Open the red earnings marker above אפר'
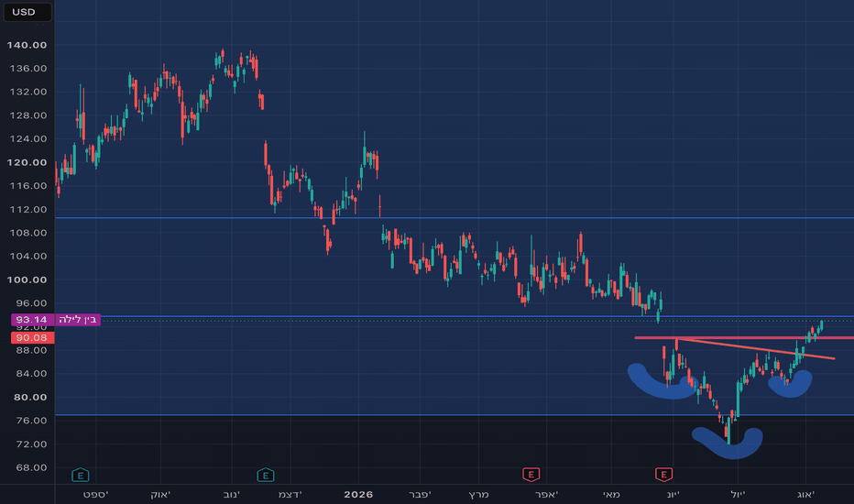854x504 pixels. 531,475
